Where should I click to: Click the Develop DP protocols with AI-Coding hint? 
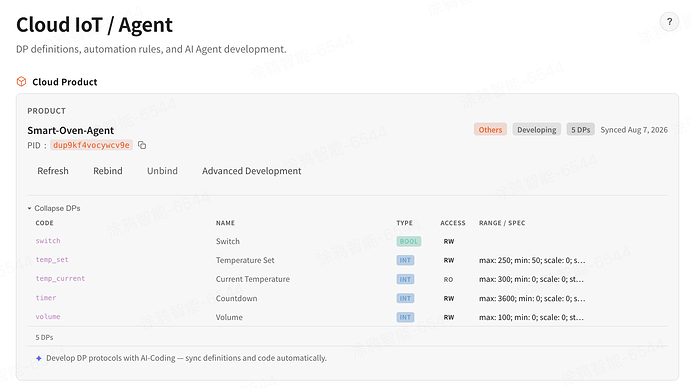click(x=186, y=358)
